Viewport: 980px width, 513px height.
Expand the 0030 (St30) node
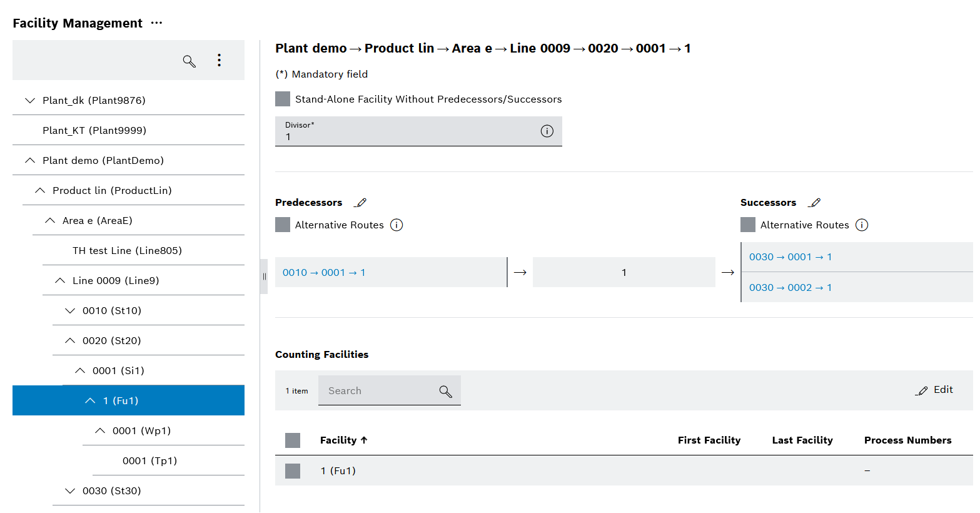pyautogui.click(x=69, y=490)
